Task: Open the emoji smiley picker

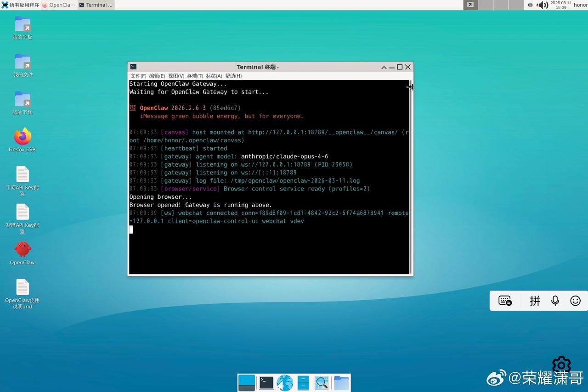Action: click(575, 301)
